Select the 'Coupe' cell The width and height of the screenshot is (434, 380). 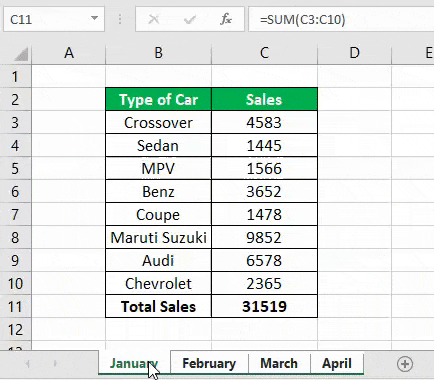click(158, 214)
